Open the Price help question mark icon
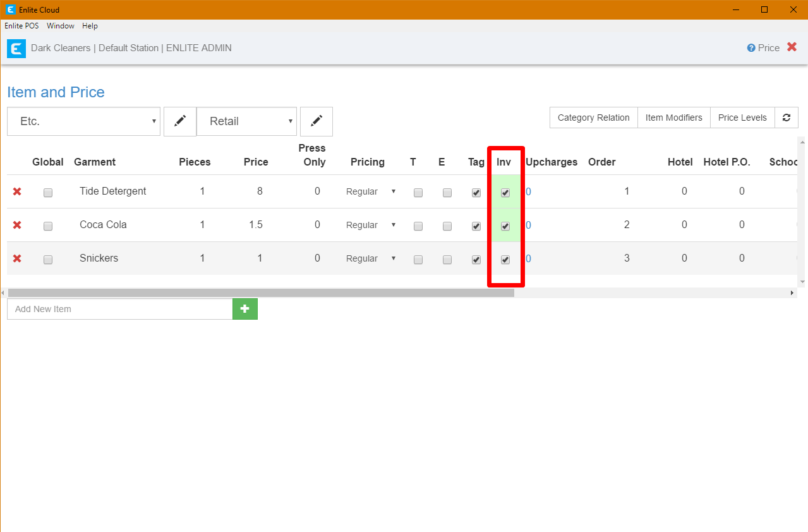The image size is (808, 532). pyautogui.click(x=751, y=48)
